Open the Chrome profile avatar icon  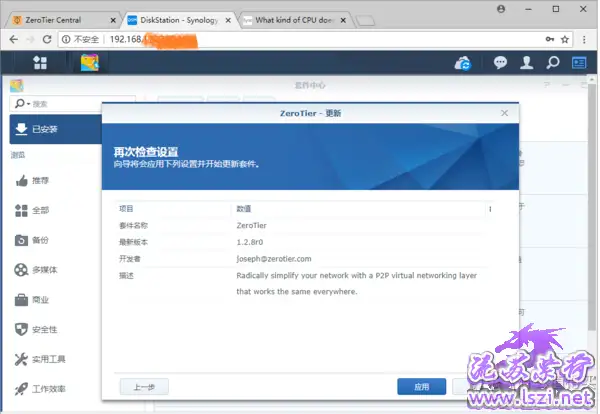tap(501, 9)
